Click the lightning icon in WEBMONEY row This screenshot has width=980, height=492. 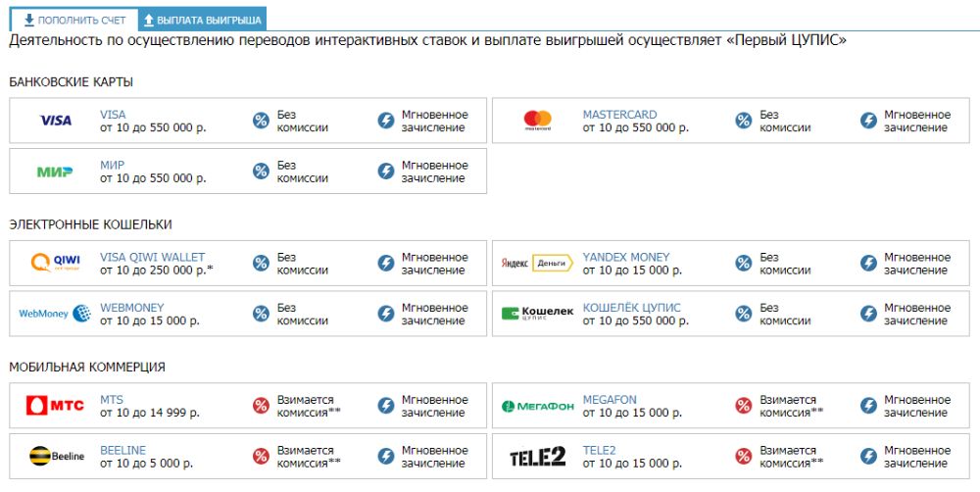pos(386,314)
